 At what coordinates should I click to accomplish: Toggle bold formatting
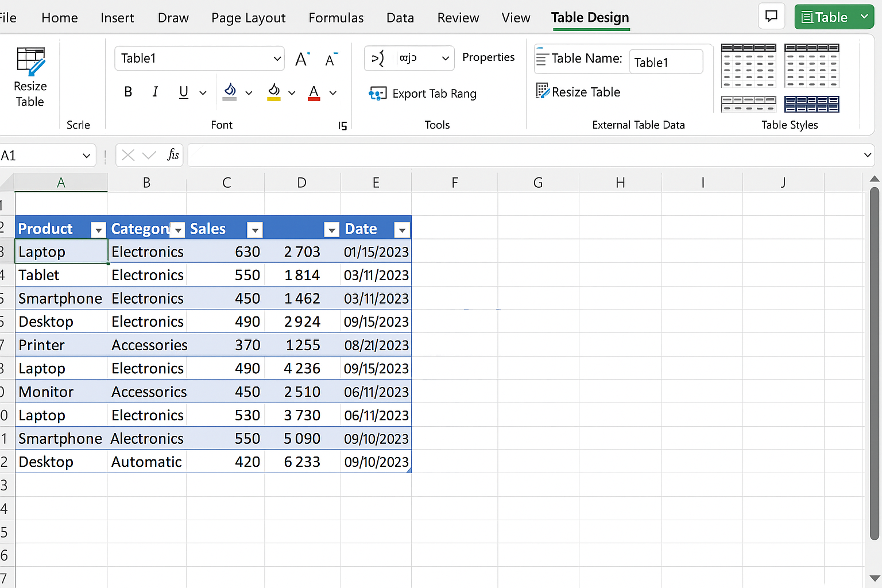pos(128,92)
